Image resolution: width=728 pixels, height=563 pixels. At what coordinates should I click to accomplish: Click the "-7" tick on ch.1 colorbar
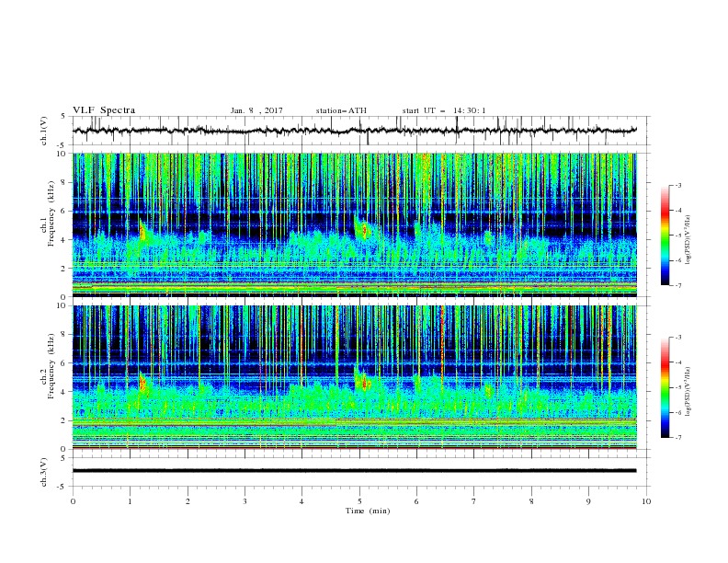677,285
